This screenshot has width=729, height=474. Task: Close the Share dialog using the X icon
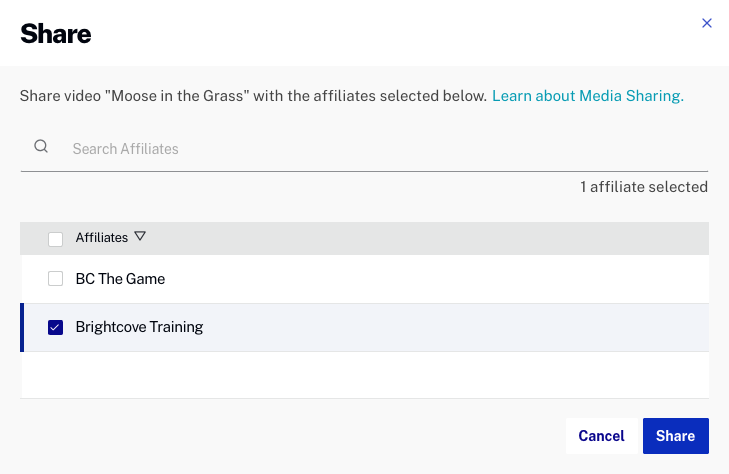click(707, 23)
